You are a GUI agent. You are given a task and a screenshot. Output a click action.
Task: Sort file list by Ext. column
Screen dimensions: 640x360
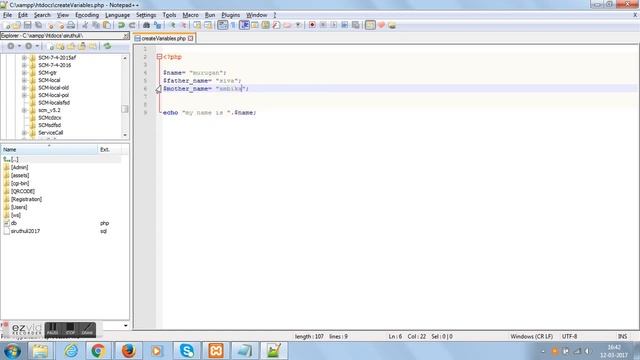pos(109,149)
